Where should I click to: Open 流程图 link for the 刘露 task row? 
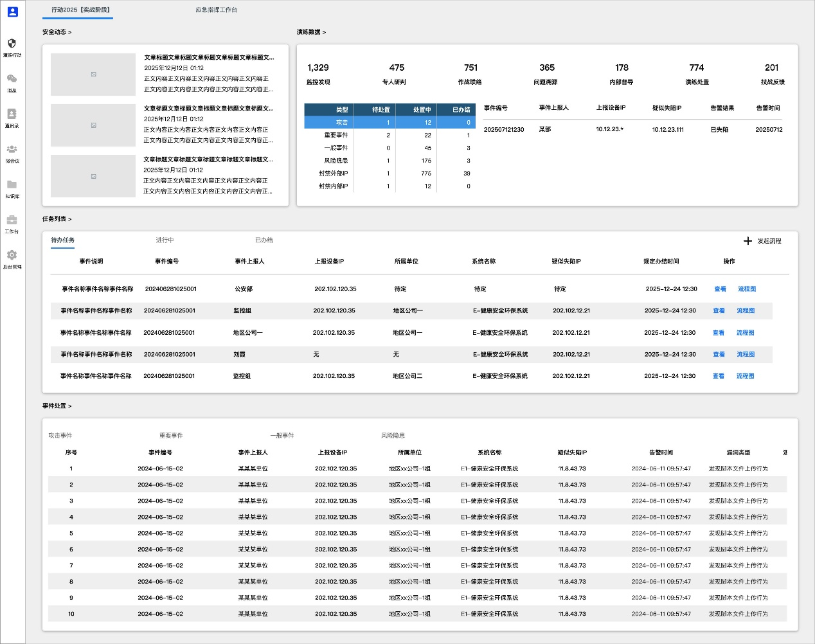746,355
